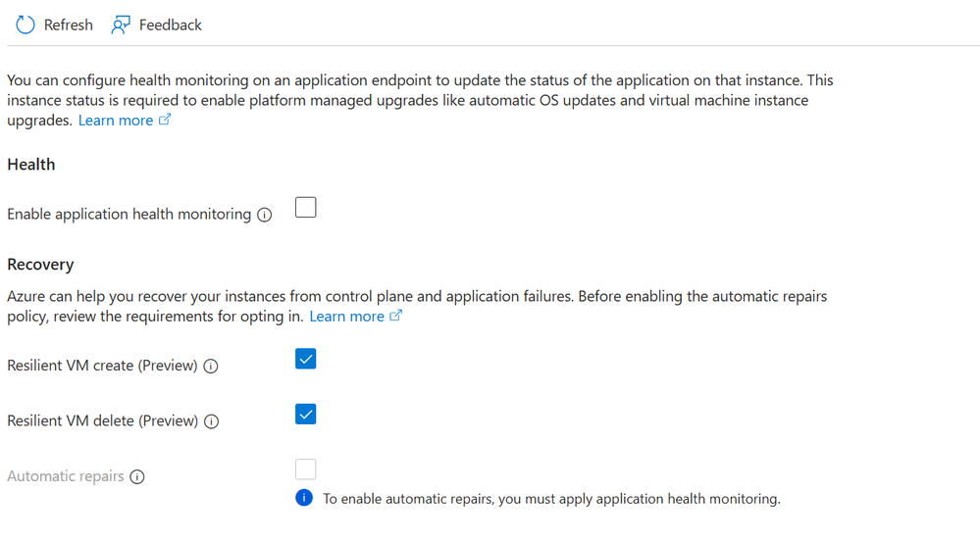The height and width of the screenshot is (542, 980).
Task: Click info icon next to Resilient VM delete
Action: [x=211, y=421]
